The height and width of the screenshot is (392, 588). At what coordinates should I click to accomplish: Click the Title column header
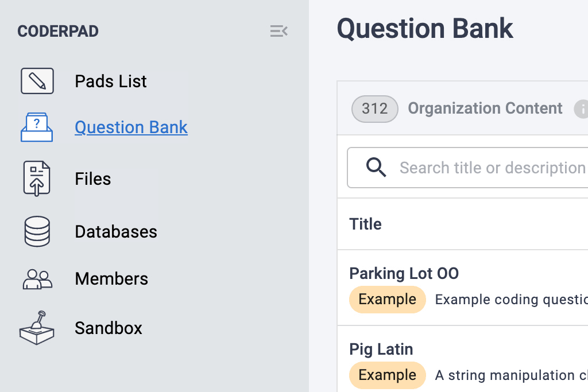pyautogui.click(x=366, y=224)
